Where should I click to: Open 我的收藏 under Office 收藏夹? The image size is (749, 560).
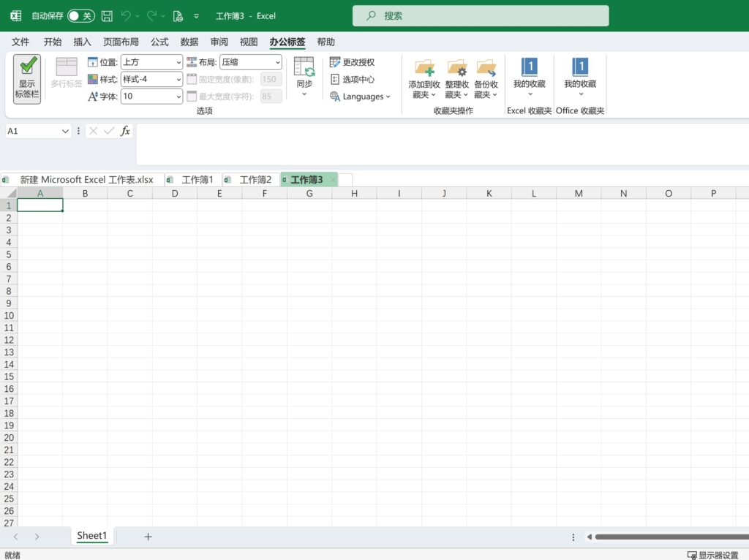[x=580, y=76]
